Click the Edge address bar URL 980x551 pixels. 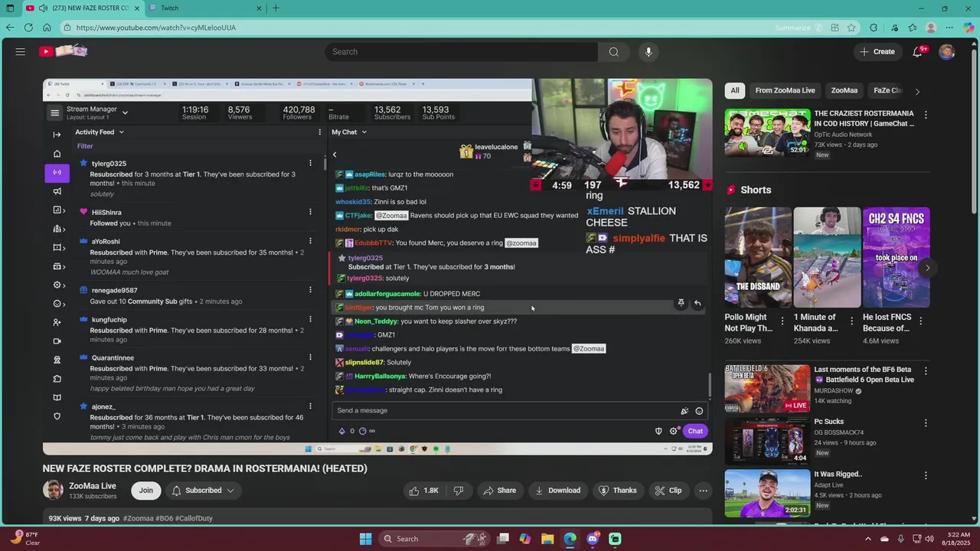click(x=155, y=28)
